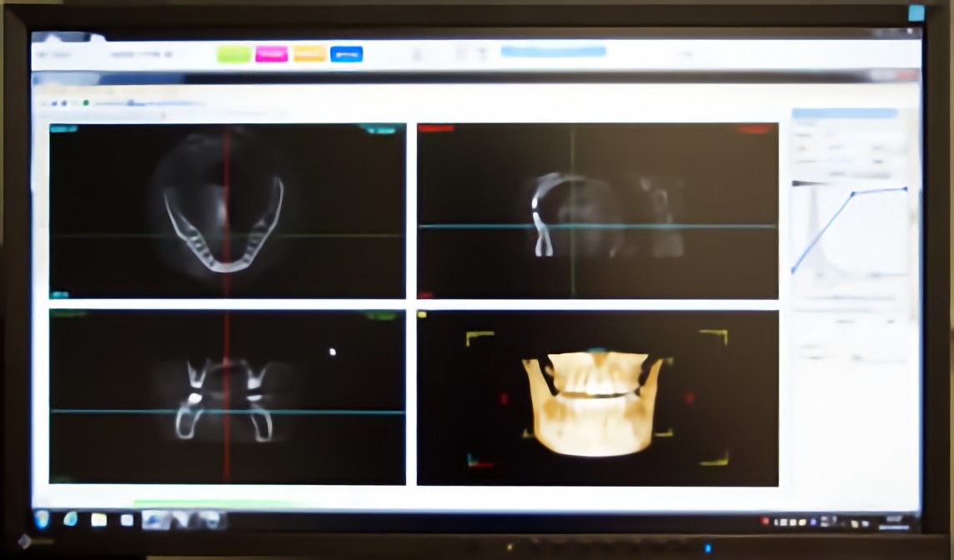The height and width of the screenshot is (560, 954).
Task: Click the cyan label at the axial view's top-left
Action: [x=63, y=128]
